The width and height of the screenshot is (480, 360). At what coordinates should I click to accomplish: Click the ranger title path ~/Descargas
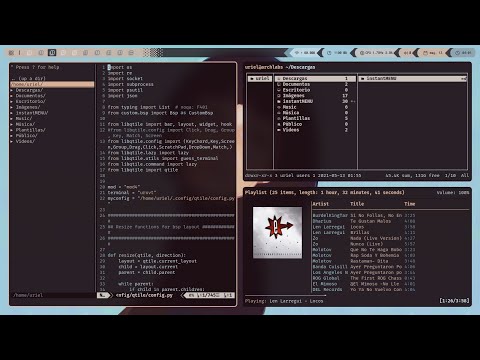tap(300, 67)
